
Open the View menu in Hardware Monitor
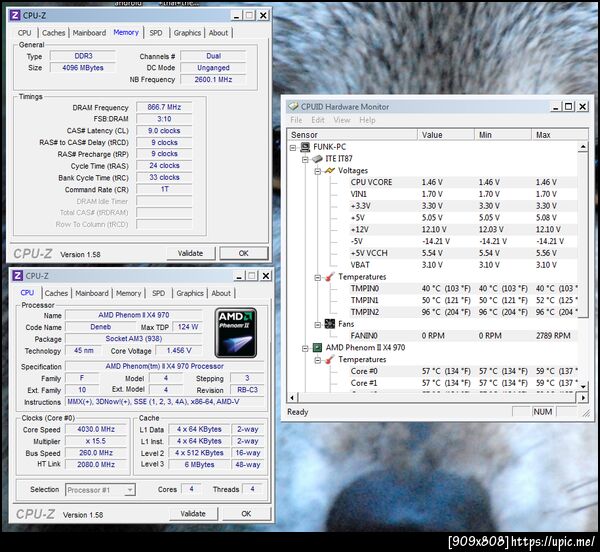pyautogui.click(x=342, y=120)
